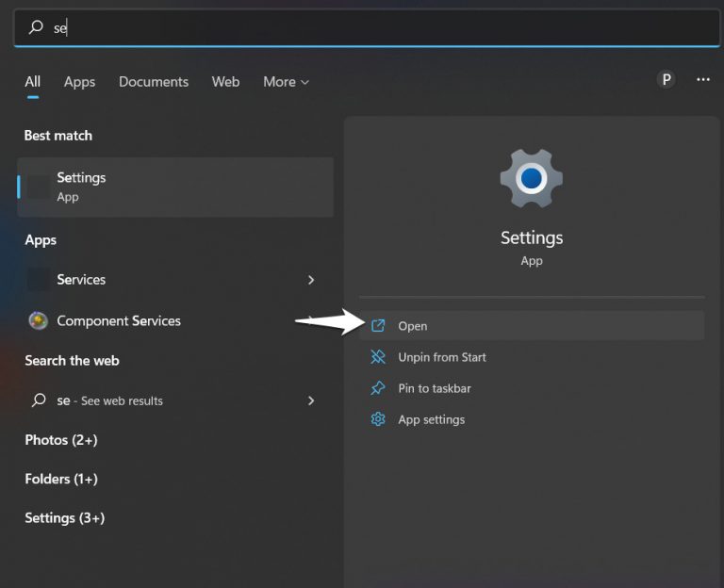Open the Settings best match result
Screen dimensions: 724x588
click(x=175, y=187)
